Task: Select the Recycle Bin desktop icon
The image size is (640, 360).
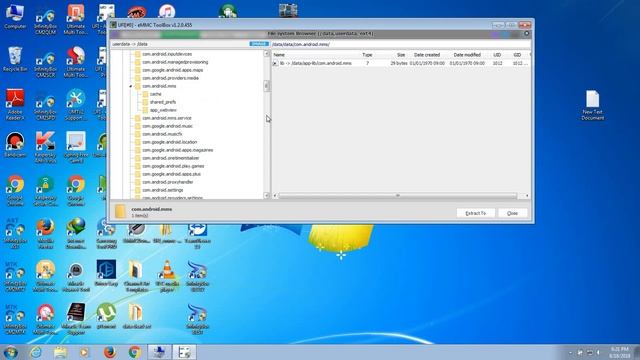Action: [15, 60]
